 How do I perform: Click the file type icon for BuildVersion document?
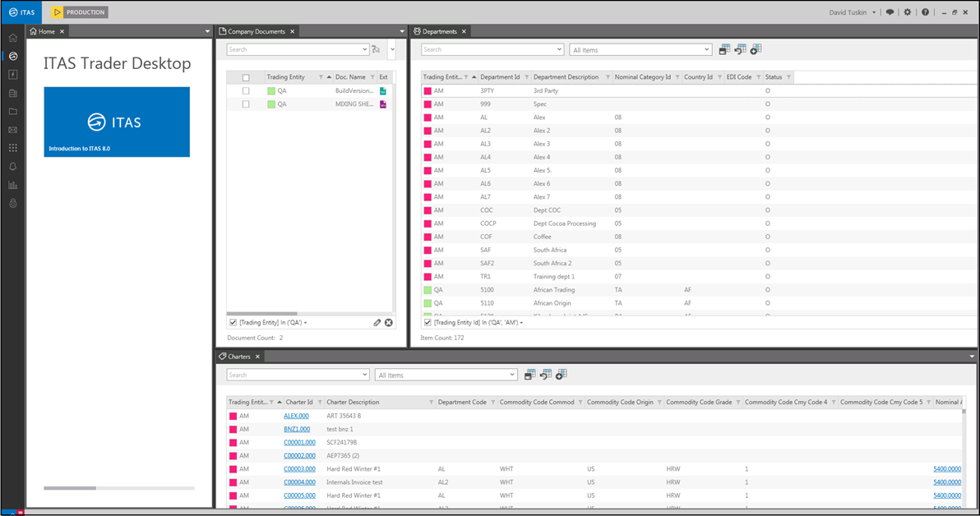(x=383, y=91)
